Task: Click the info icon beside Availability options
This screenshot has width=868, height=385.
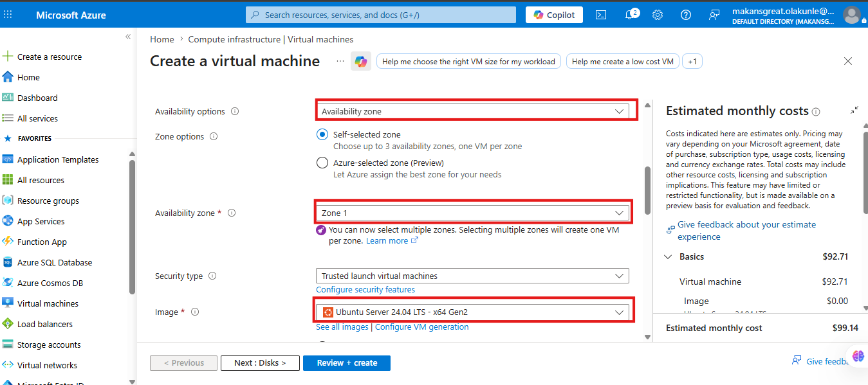Action: 235,111
